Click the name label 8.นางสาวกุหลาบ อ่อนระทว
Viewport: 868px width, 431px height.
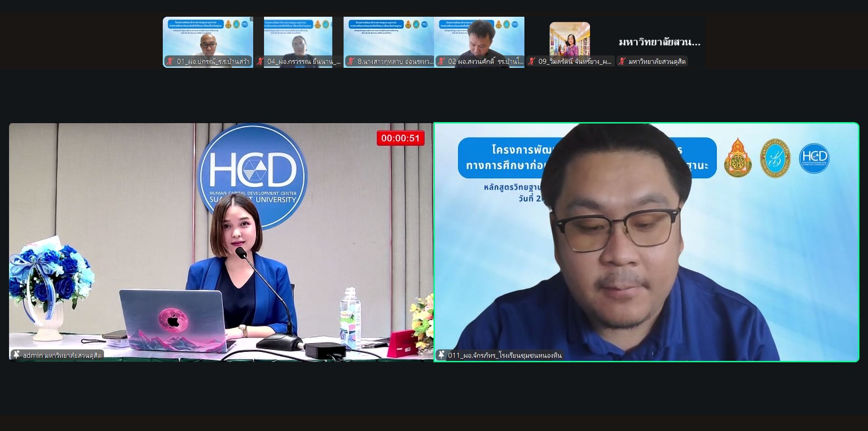click(x=395, y=62)
